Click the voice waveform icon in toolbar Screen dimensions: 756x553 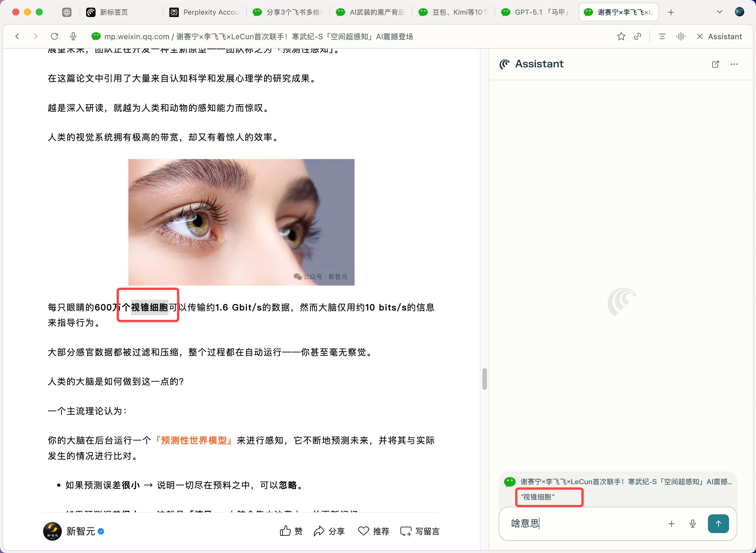click(681, 36)
